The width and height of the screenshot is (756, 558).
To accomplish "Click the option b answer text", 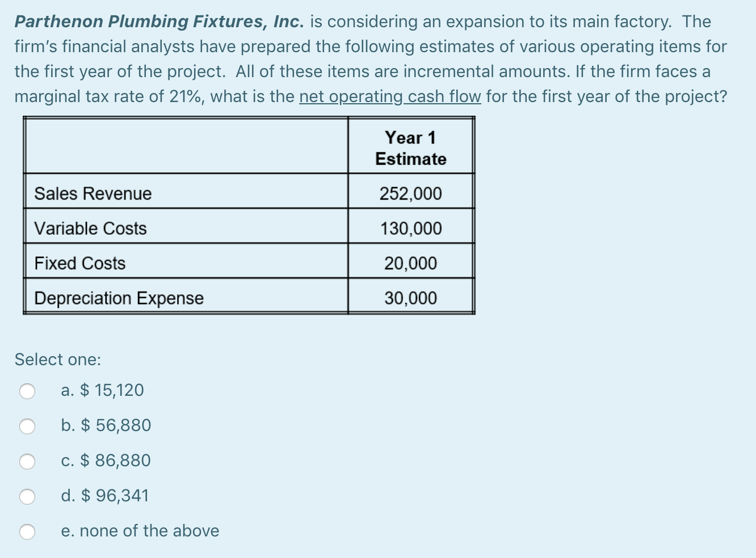I will coord(106,426).
